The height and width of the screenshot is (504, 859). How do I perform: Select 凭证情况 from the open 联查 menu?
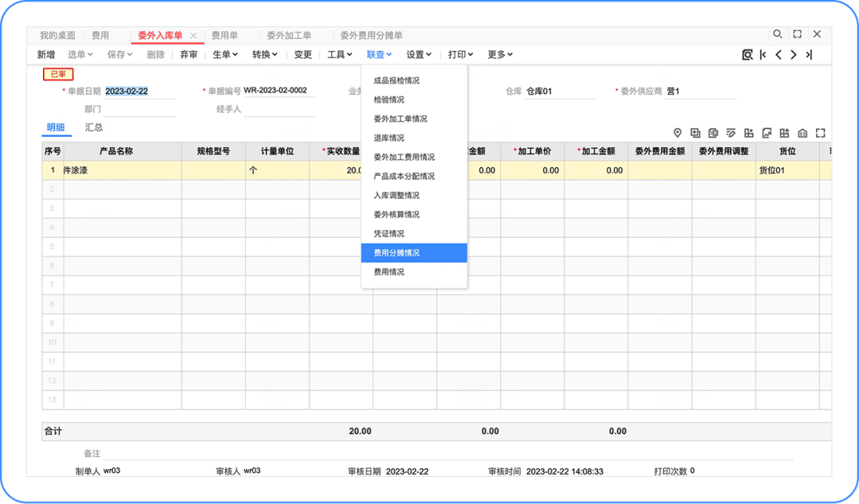(390, 233)
